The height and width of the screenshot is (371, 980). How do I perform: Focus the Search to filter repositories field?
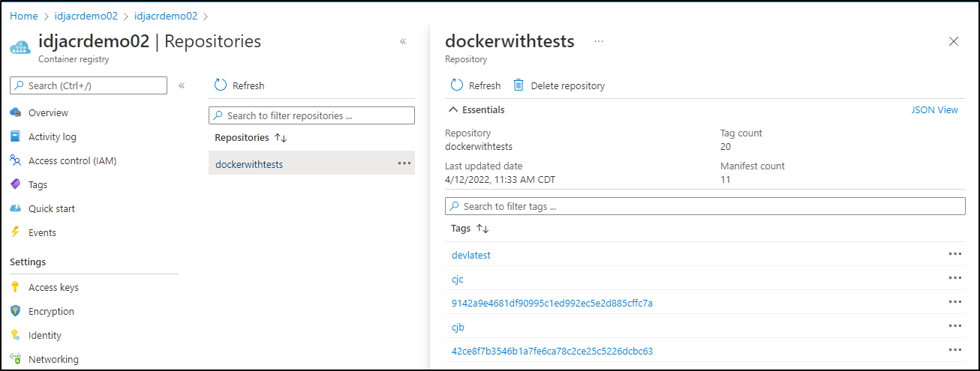point(311,115)
